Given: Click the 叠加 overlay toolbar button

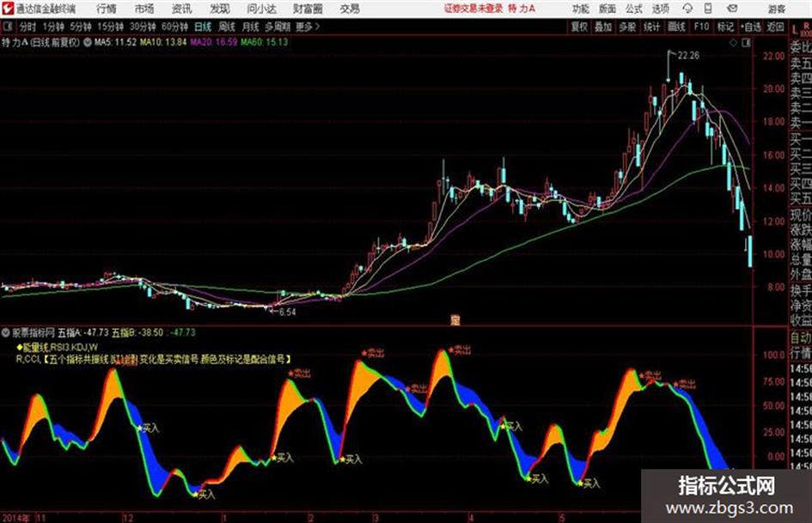Looking at the screenshot, I should coord(603,27).
